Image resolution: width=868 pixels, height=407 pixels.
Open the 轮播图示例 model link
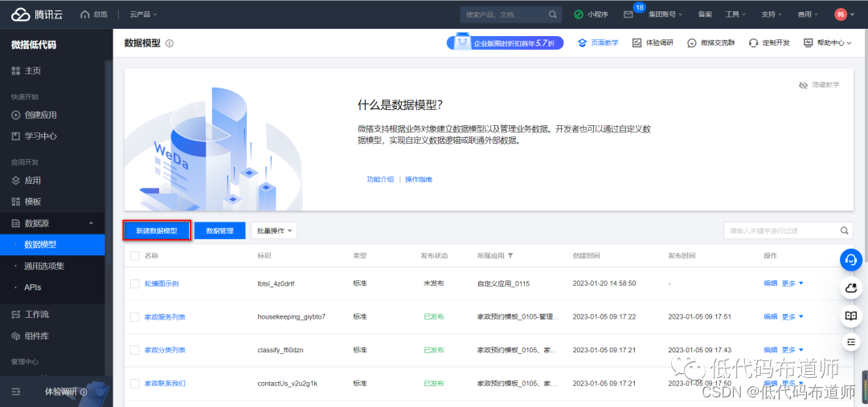[162, 283]
